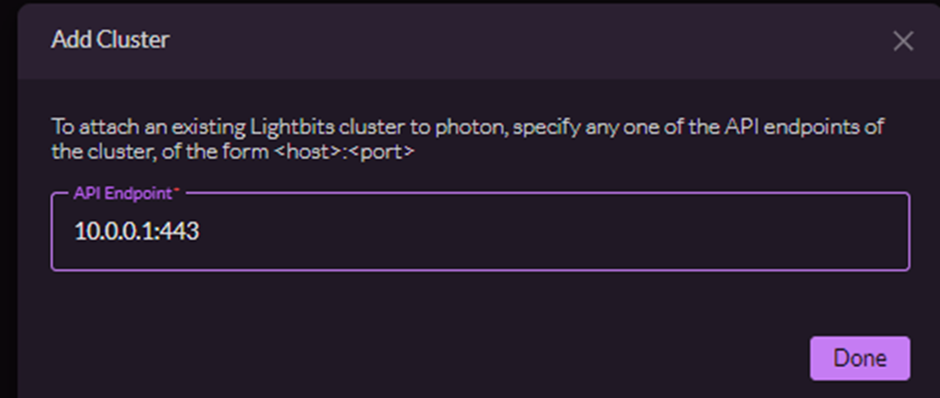940x398 pixels.
Task: Focus the API Endpoint input field
Action: click(x=480, y=231)
